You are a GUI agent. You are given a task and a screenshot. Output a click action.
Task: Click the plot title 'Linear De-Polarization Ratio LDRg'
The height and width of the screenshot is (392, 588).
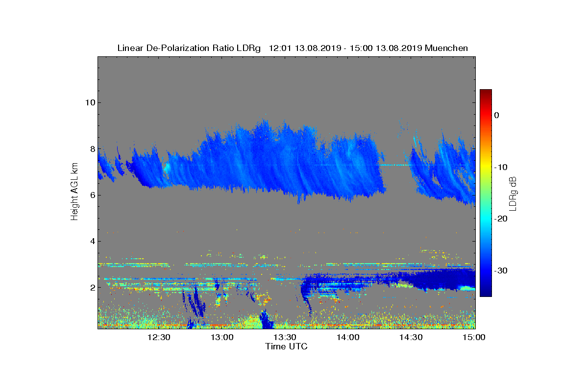190,48
